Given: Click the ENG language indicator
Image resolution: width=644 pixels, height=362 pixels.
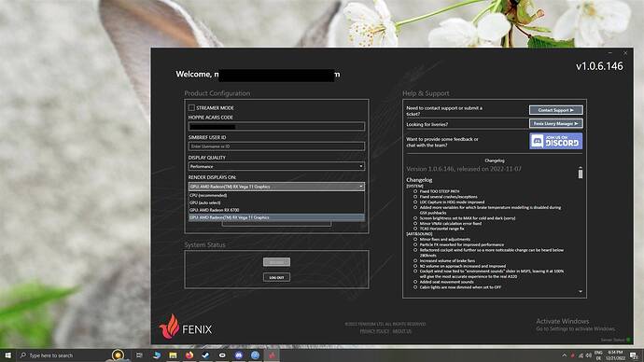Looking at the screenshot, I should pyautogui.click(x=598, y=353).
